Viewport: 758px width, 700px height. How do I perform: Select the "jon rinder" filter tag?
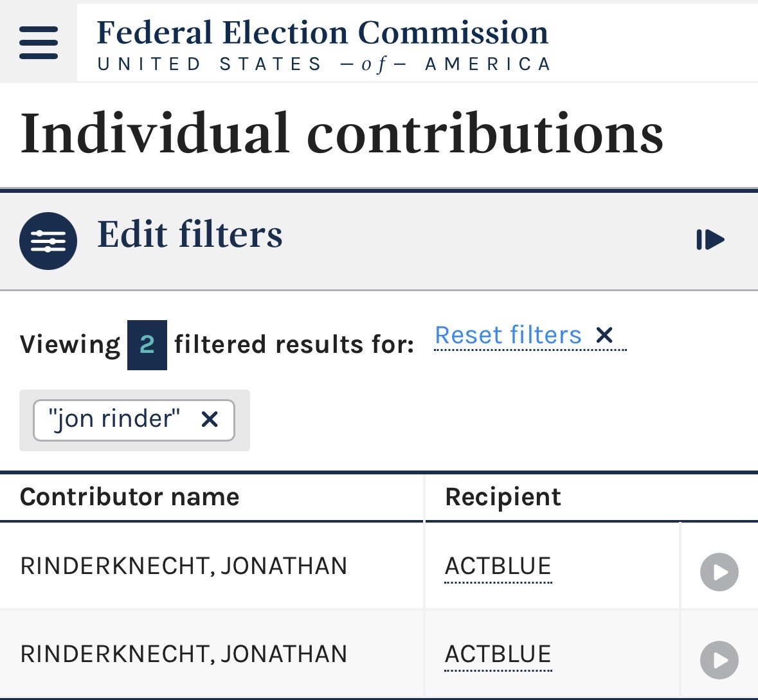114,419
